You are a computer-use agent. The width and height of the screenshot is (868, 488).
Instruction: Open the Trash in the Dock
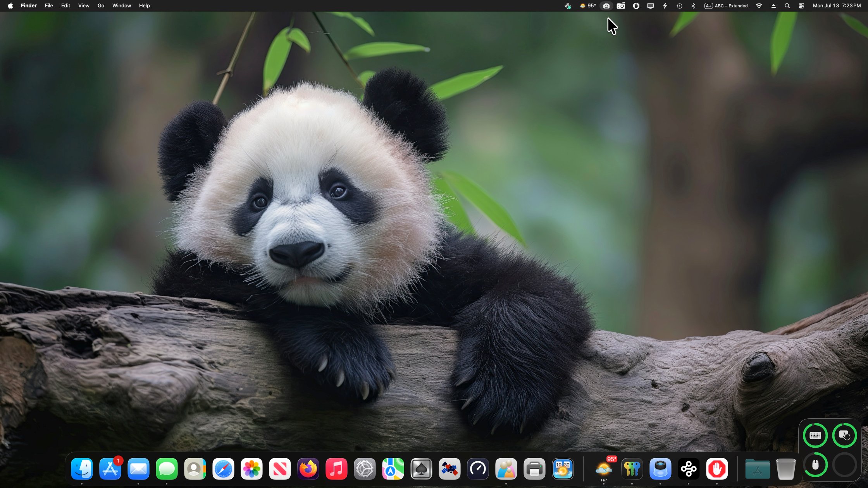(786, 469)
